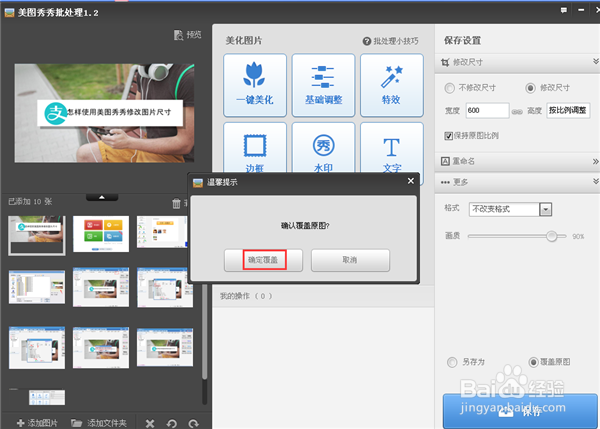Click the 已添加 10 张 label
Image resolution: width=600 pixels, height=429 pixels.
pyautogui.click(x=30, y=202)
